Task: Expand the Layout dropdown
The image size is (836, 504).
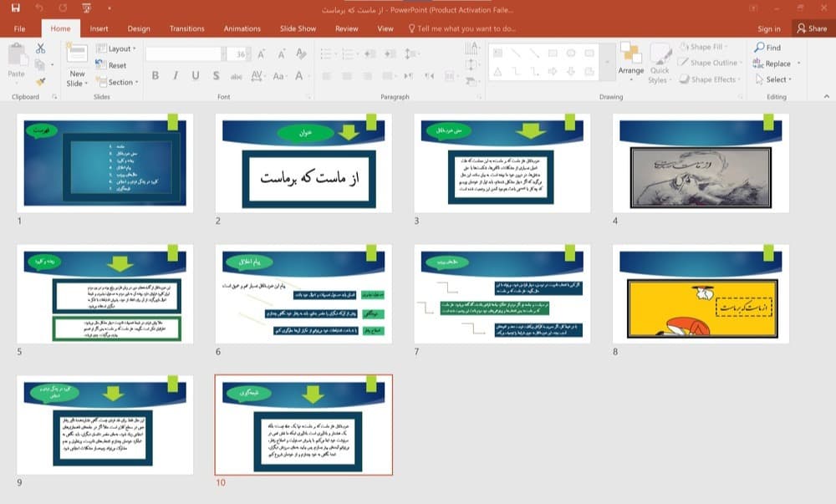Action: (x=116, y=48)
